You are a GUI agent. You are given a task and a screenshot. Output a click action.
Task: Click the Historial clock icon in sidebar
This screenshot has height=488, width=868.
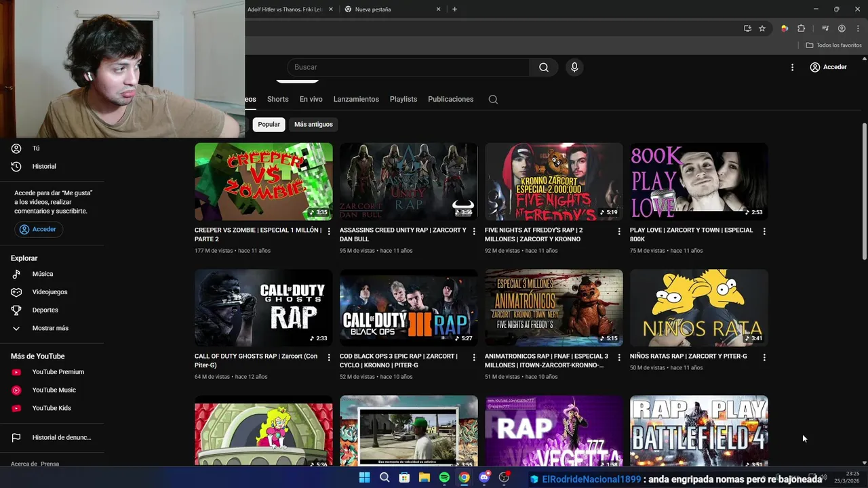16,166
